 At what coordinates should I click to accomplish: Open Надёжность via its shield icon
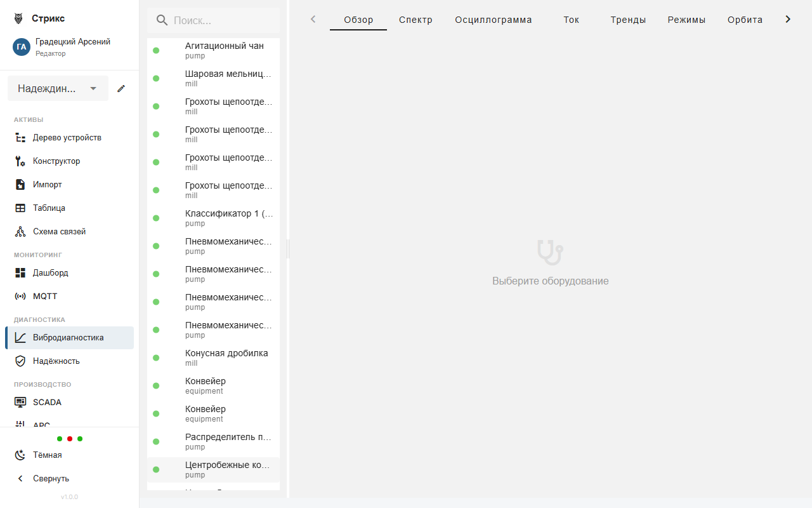(x=20, y=361)
